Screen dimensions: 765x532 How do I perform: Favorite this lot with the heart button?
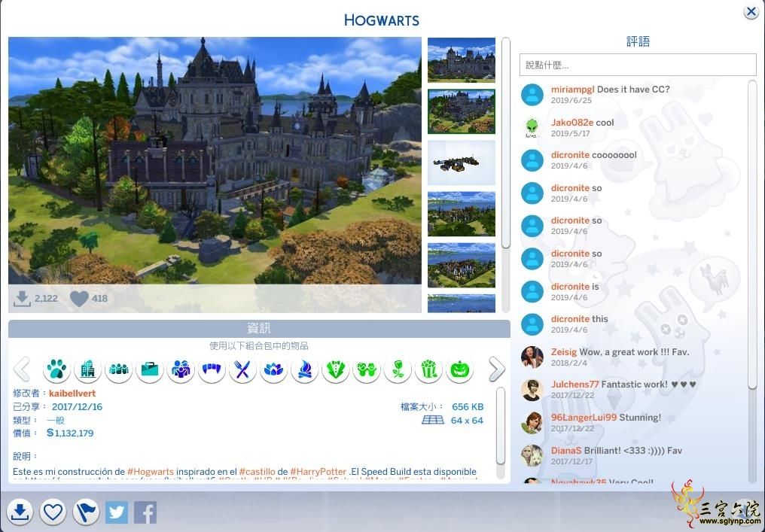tap(53, 512)
